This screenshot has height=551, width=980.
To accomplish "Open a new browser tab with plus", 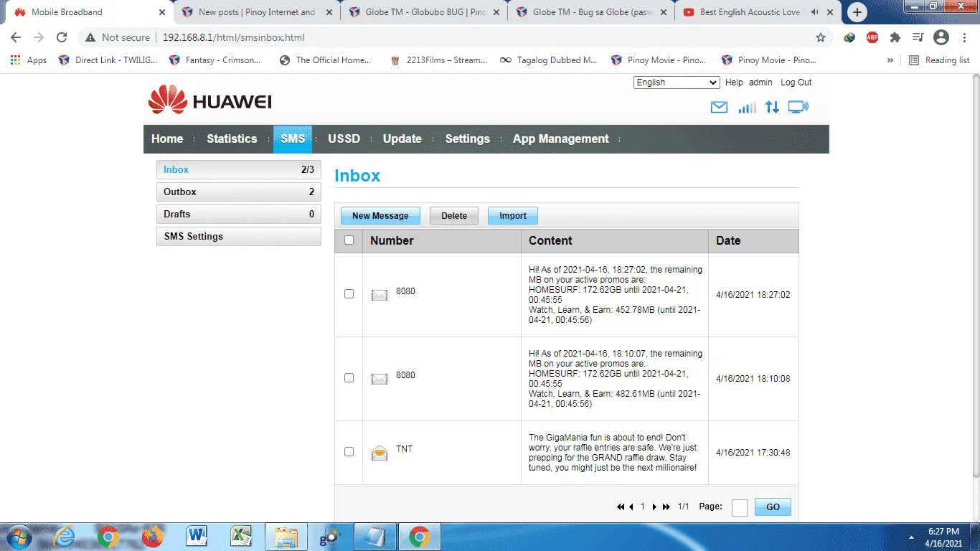I will [857, 12].
